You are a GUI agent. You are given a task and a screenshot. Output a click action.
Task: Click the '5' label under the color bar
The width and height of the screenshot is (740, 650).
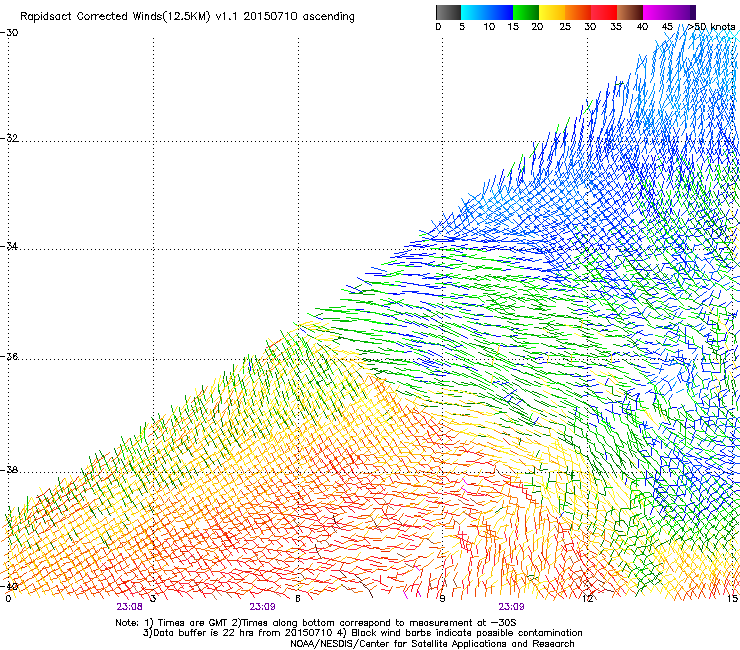[x=462, y=27]
